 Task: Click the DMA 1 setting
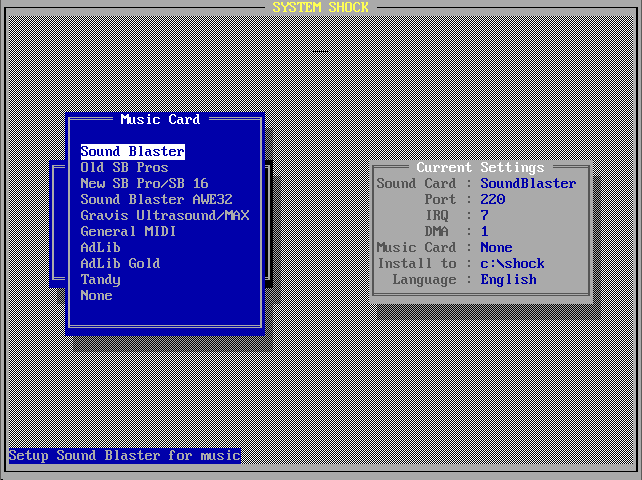click(x=485, y=232)
